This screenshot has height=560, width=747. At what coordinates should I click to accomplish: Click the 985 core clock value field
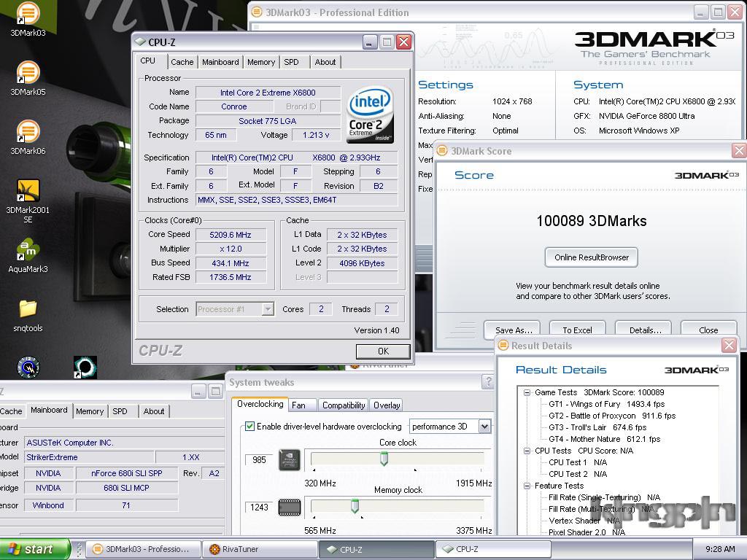coord(259,460)
